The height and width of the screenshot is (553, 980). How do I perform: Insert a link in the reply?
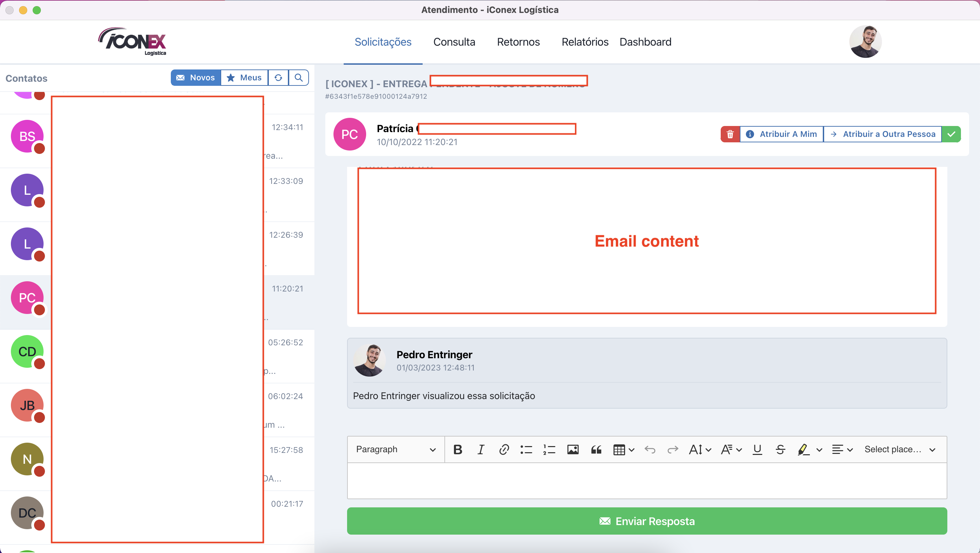(504, 449)
